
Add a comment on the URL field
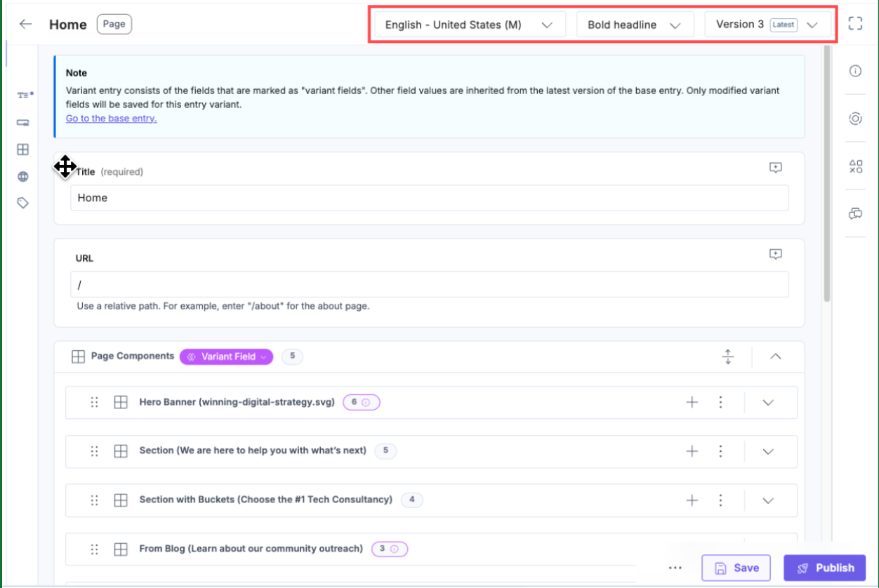pyautogui.click(x=775, y=254)
